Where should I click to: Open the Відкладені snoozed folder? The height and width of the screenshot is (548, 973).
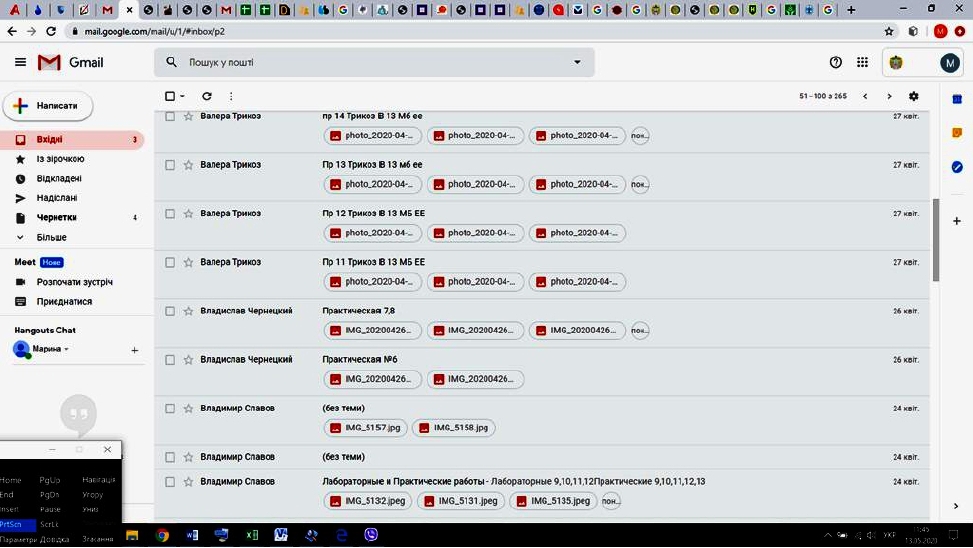point(59,179)
